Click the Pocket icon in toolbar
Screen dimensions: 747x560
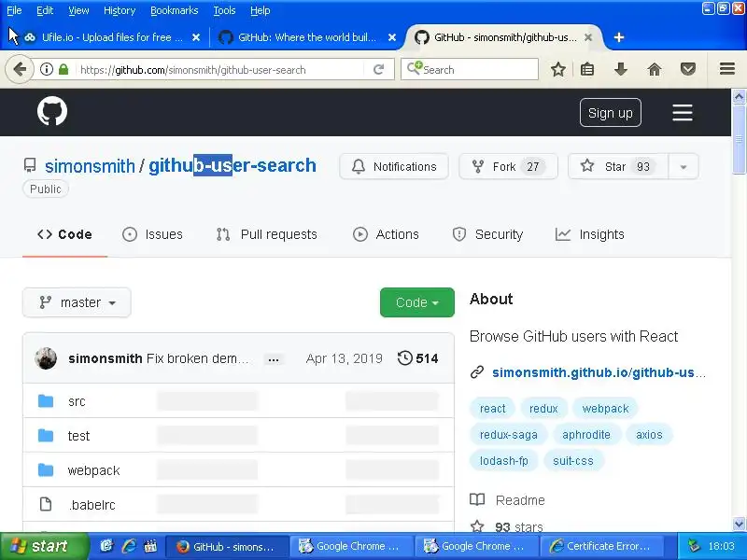click(687, 69)
